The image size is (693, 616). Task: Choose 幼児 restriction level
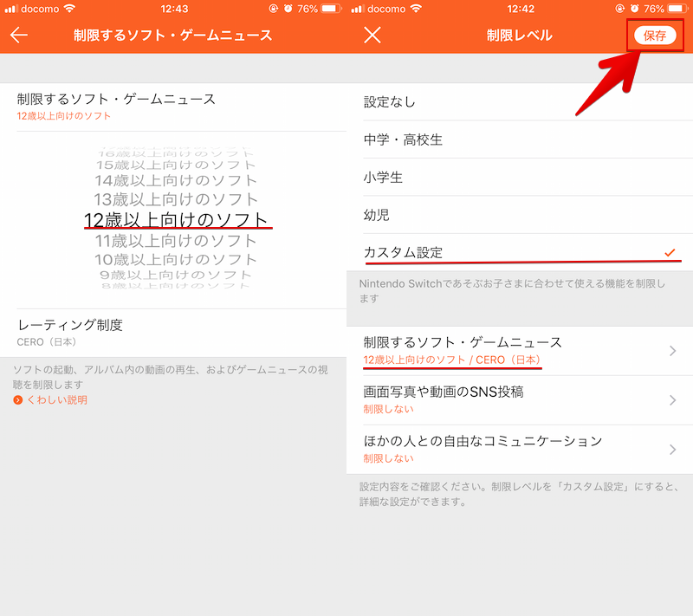coord(377,215)
